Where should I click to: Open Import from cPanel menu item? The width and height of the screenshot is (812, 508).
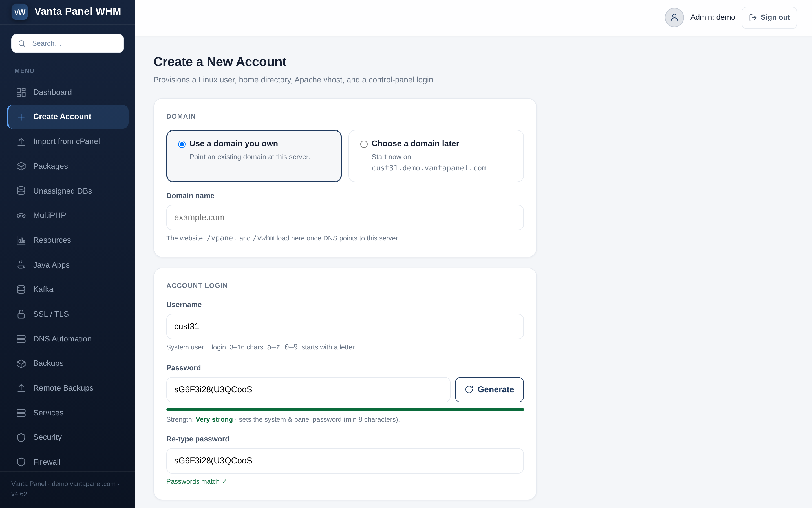[67, 142]
